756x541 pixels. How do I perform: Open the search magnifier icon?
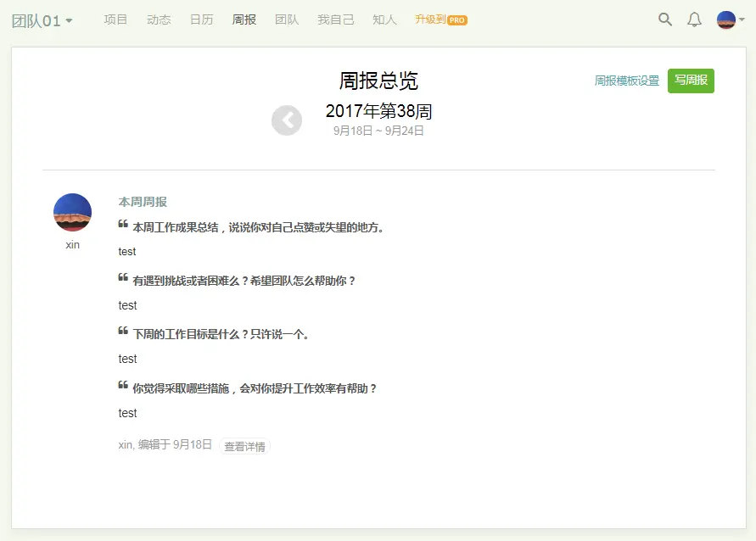665,20
